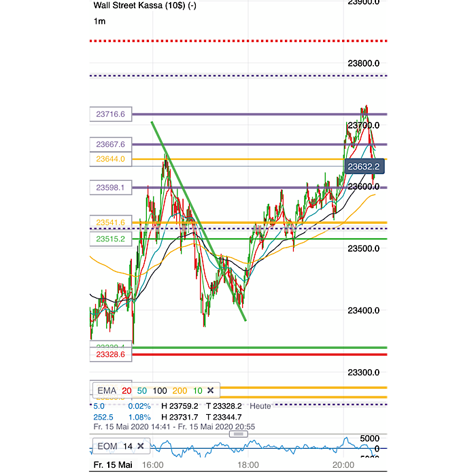
Task: Select the 23667.6 price level label
Action: (111, 144)
